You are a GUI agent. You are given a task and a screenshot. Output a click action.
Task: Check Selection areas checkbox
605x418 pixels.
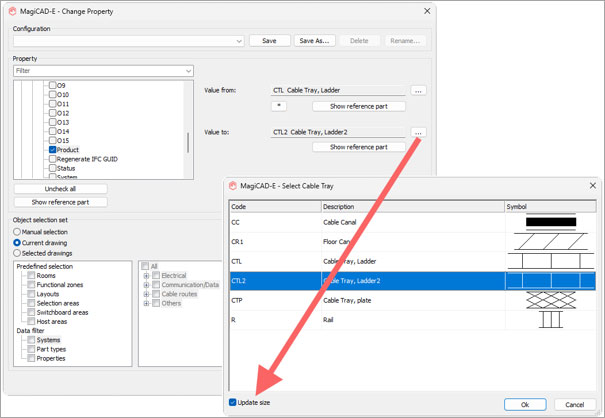coord(31,303)
